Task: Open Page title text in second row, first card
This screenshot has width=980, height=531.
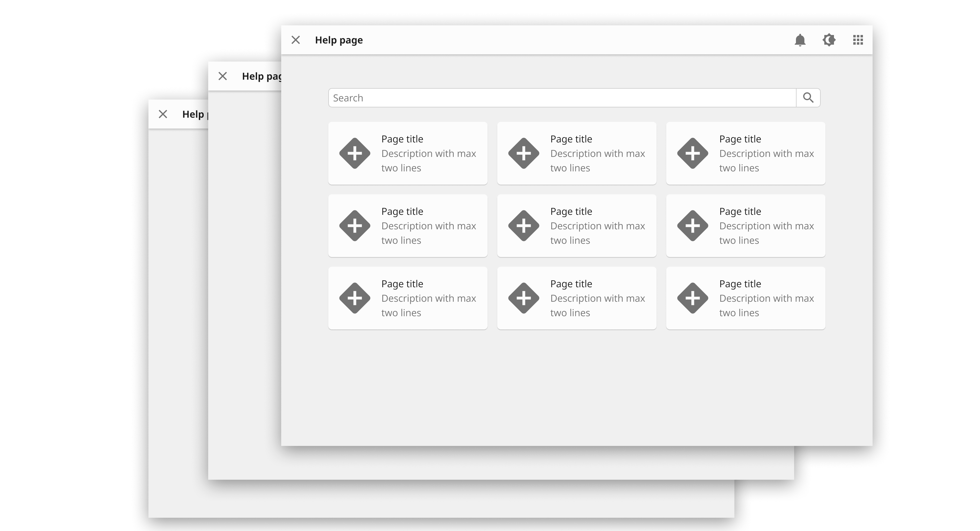Action: coord(402,211)
